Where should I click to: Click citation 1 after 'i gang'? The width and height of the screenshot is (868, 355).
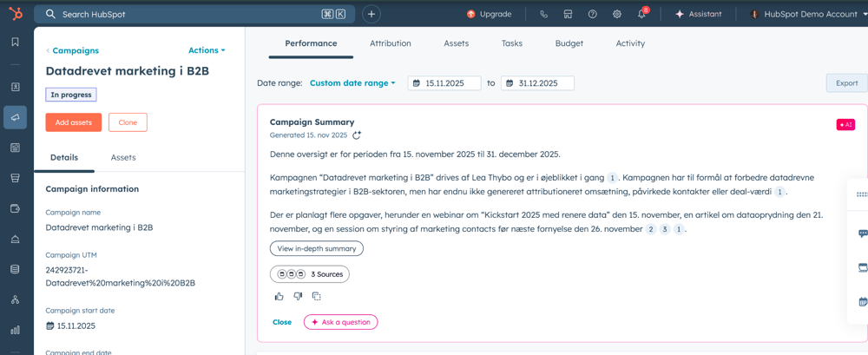(x=612, y=178)
